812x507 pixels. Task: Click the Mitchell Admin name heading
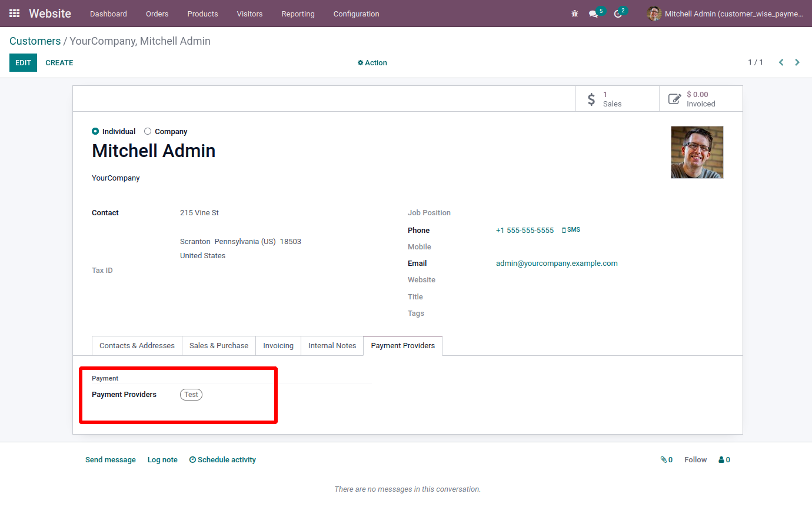(x=154, y=151)
